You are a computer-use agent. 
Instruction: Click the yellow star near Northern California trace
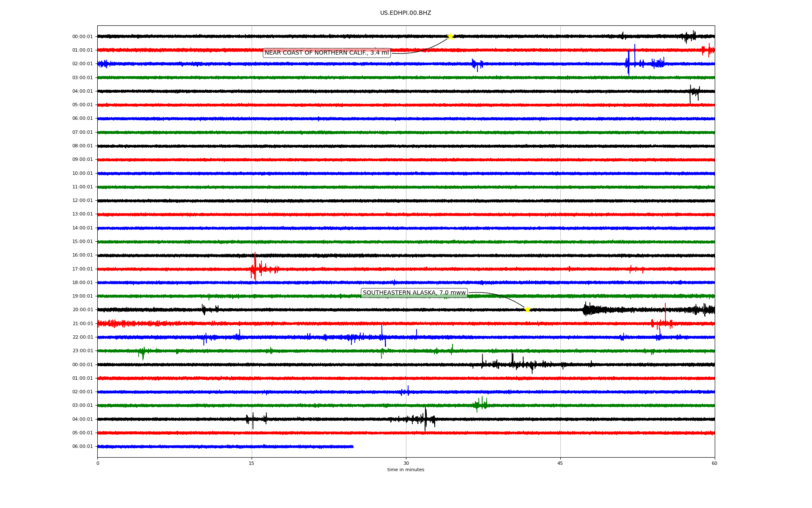click(450, 36)
